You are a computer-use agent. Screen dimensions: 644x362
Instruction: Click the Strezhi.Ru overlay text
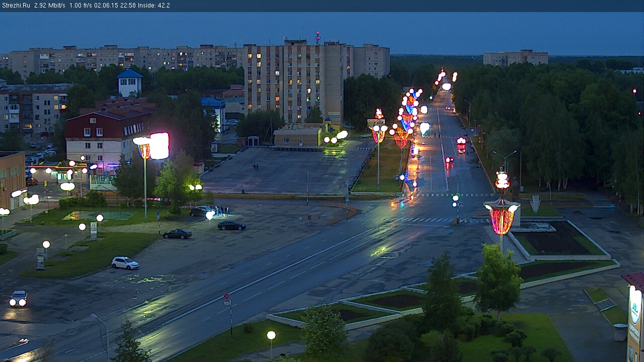[16, 6]
